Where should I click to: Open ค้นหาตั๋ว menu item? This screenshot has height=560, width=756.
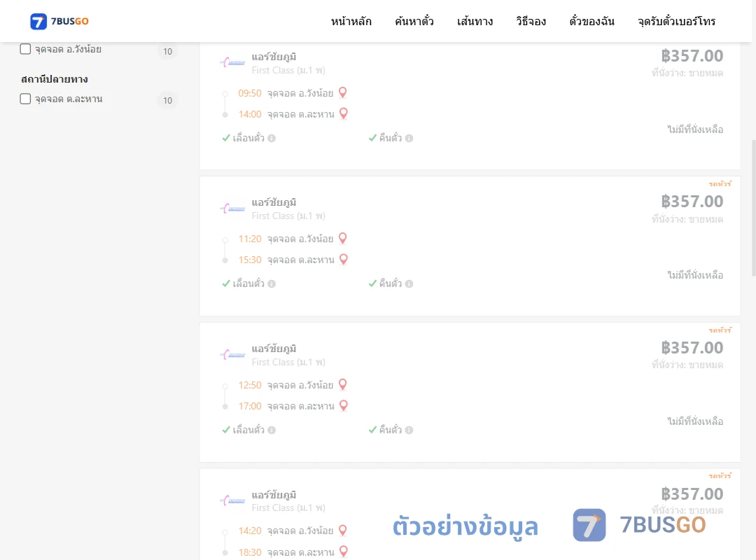click(x=414, y=21)
